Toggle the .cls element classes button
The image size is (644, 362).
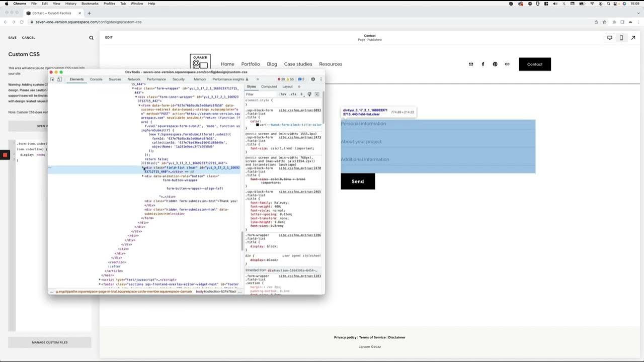click(x=293, y=94)
